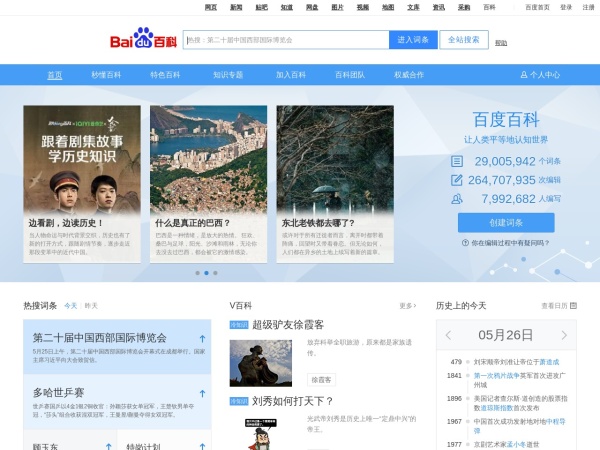Go to next day arrow beside 05月26日
The width and height of the screenshot is (600, 450).
(564, 335)
